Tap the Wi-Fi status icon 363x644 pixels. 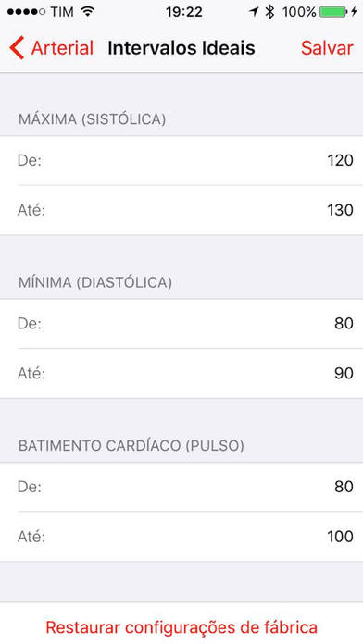point(88,12)
